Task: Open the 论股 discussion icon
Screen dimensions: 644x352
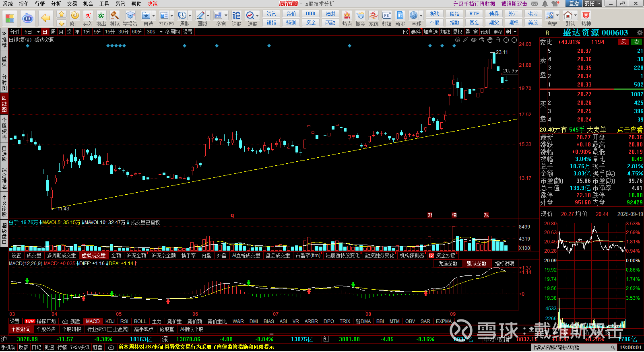Action: coord(236,15)
